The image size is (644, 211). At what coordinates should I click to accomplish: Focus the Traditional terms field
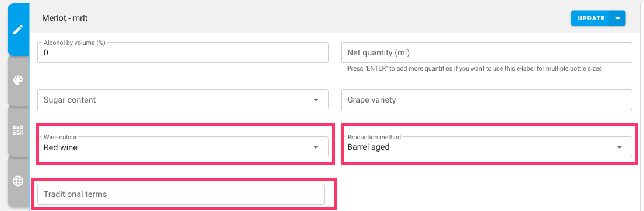(181, 194)
